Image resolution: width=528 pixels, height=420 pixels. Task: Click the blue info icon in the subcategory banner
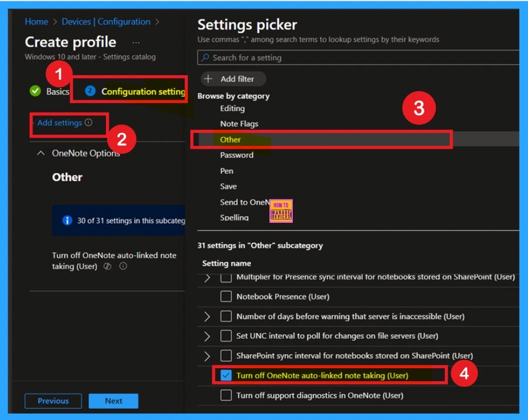tap(67, 221)
